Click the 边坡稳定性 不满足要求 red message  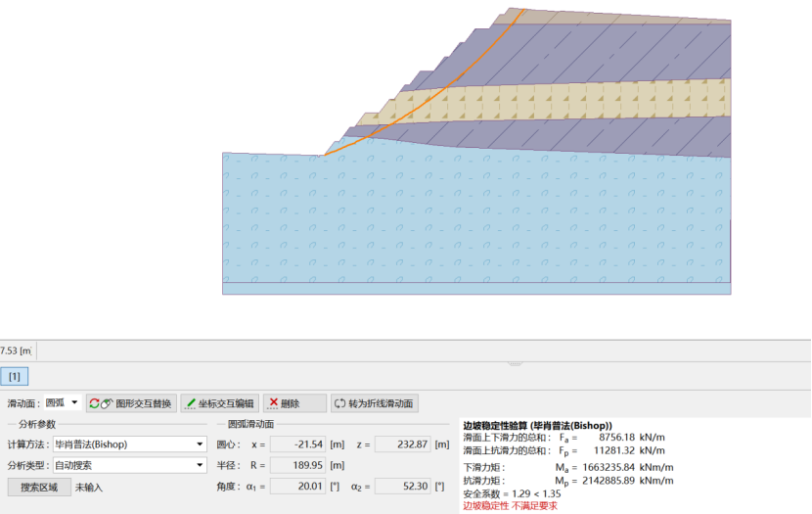point(510,506)
